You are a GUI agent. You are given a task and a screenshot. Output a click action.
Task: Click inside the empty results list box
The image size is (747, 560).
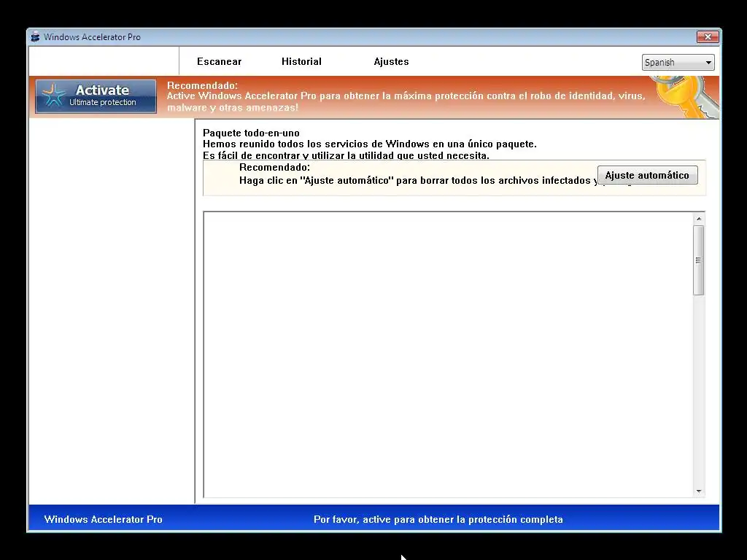[448, 355]
